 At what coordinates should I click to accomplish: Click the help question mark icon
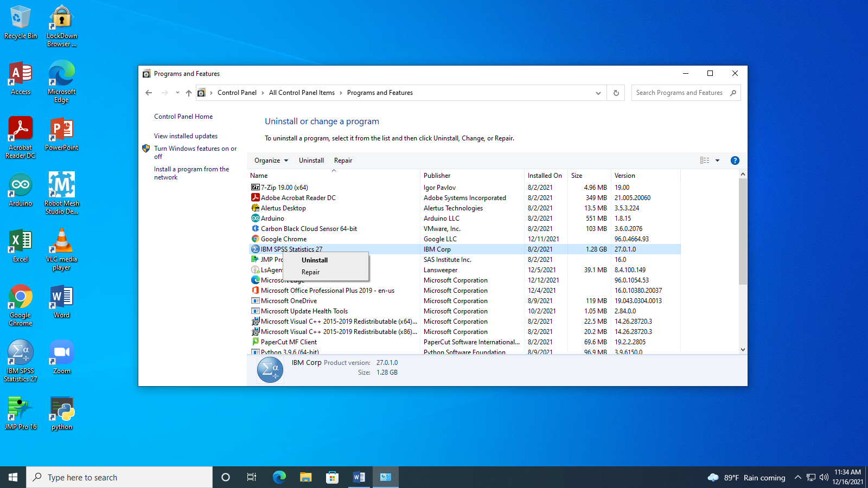[x=735, y=160]
